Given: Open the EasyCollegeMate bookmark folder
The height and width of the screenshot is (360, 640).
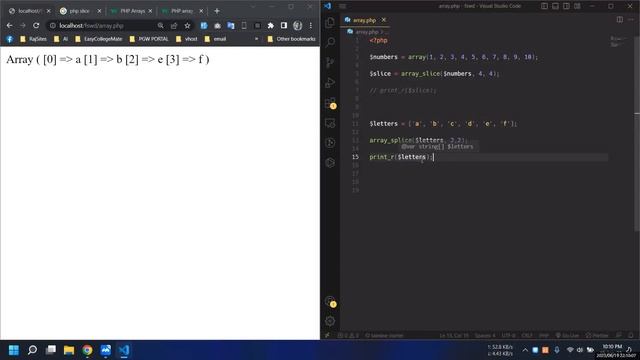Looking at the screenshot, I should coord(98,39).
